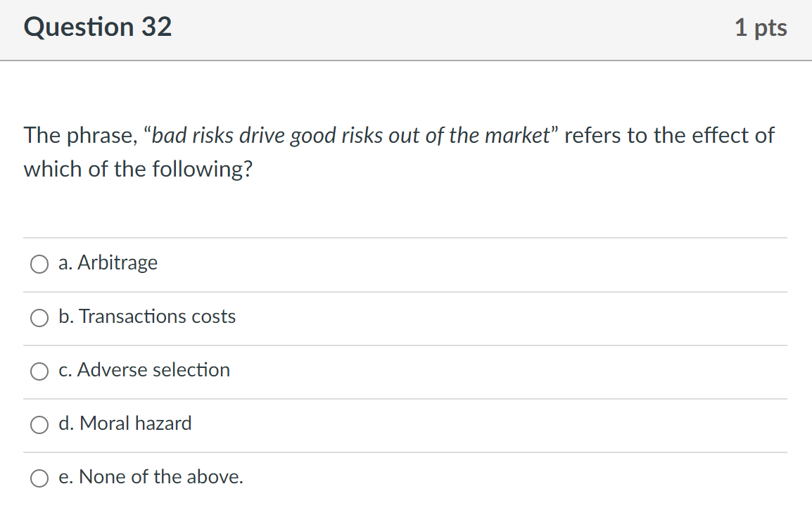The width and height of the screenshot is (812, 522).
Task: Click the answer row containing option a
Action: 406,263
